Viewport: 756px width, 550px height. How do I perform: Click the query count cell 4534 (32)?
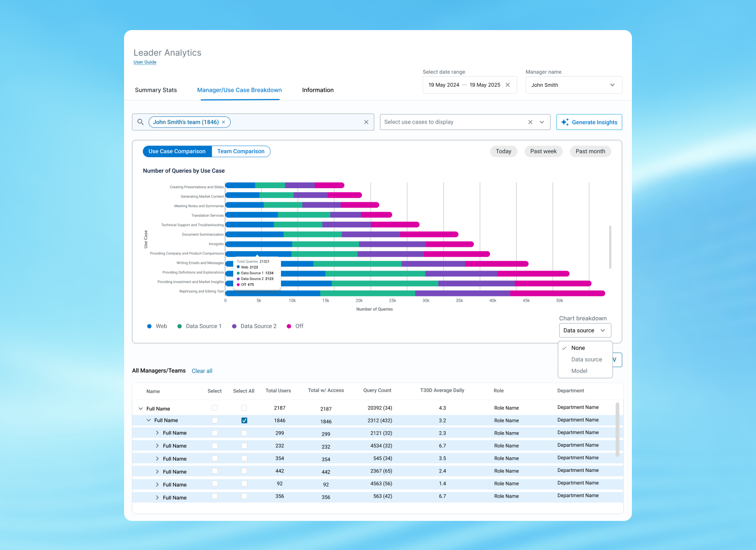(381, 446)
